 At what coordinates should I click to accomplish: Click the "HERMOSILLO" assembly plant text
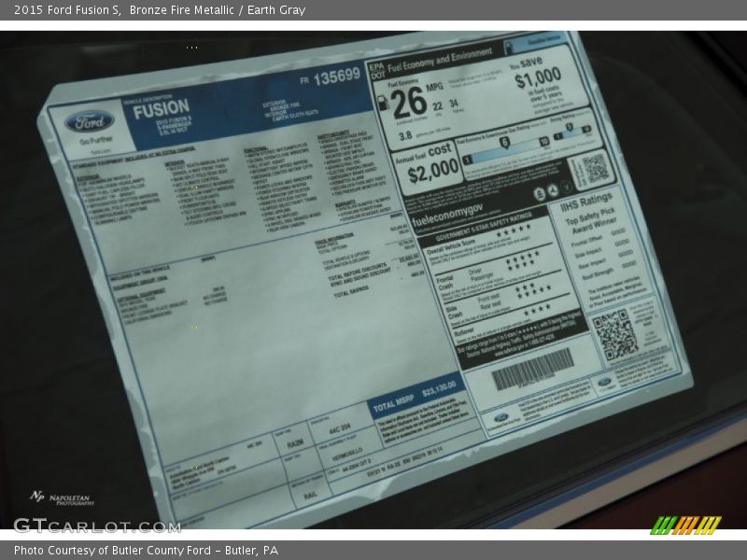point(346,454)
